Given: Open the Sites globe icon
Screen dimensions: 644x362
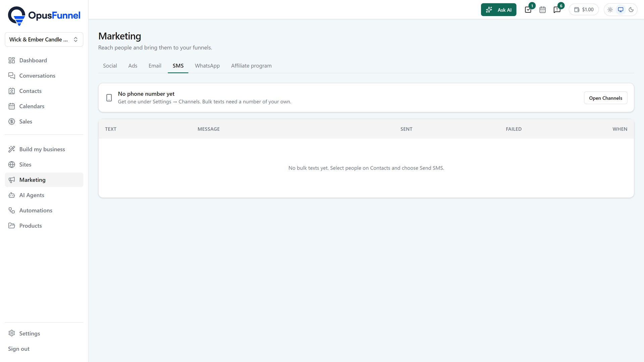Looking at the screenshot, I should pyautogui.click(x=12, y=165).
